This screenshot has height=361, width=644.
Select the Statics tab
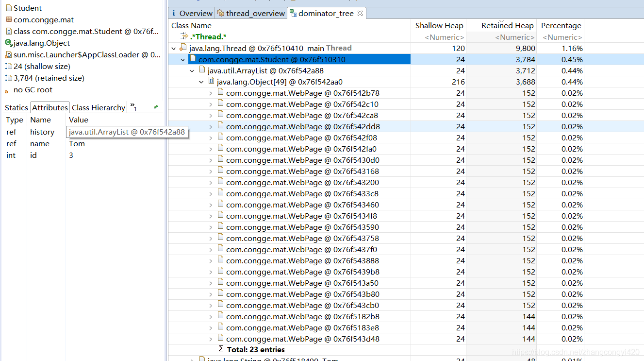click(17, 107)
